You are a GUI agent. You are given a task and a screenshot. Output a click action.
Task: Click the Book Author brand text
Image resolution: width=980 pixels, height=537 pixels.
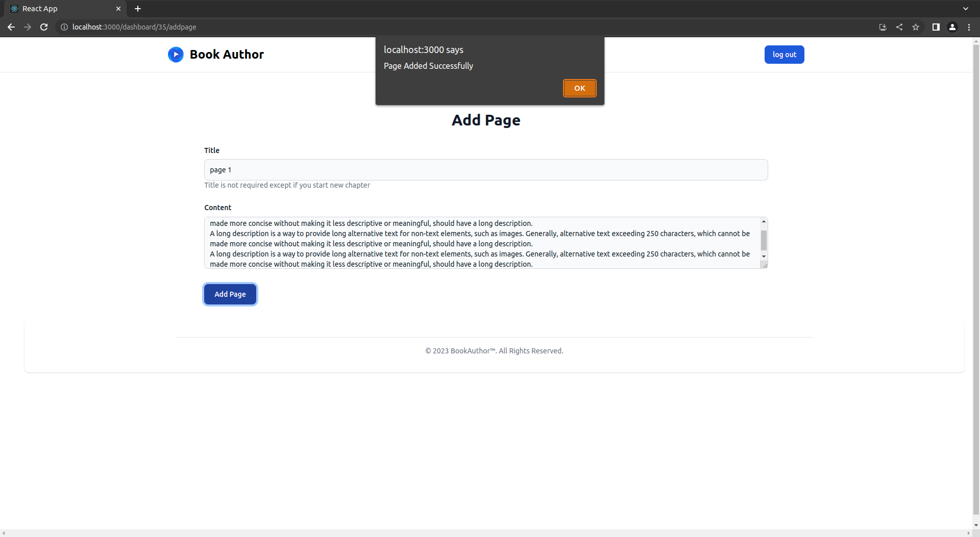point(227,55)
